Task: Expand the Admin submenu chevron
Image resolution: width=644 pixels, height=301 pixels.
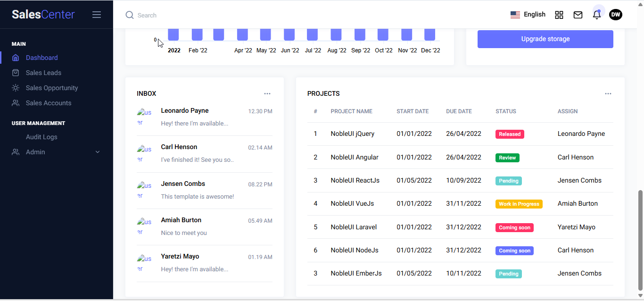Action: tap(98, 152)
